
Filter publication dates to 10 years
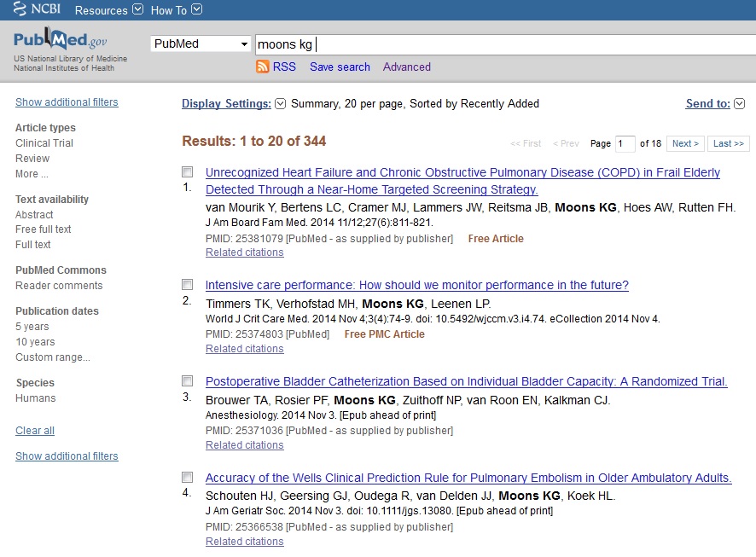click(35, 342)
